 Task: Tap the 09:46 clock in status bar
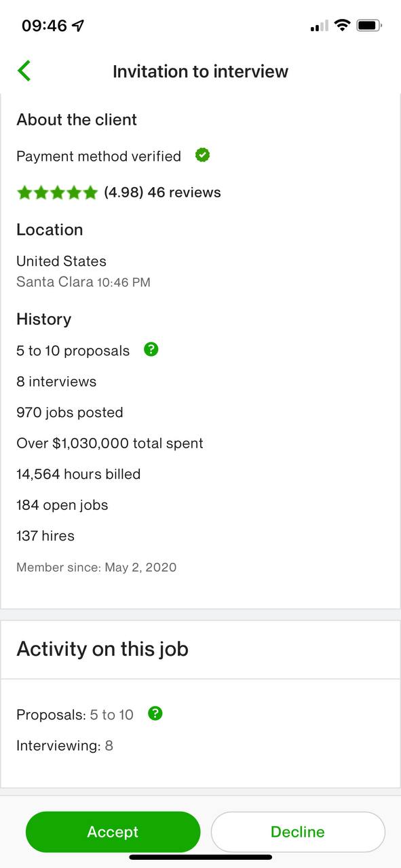(44, 26)
